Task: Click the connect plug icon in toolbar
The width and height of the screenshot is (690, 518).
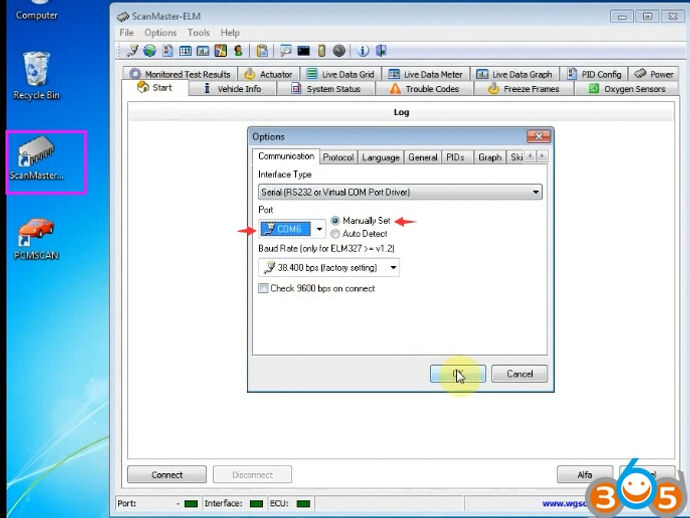Action: (132, 51)
